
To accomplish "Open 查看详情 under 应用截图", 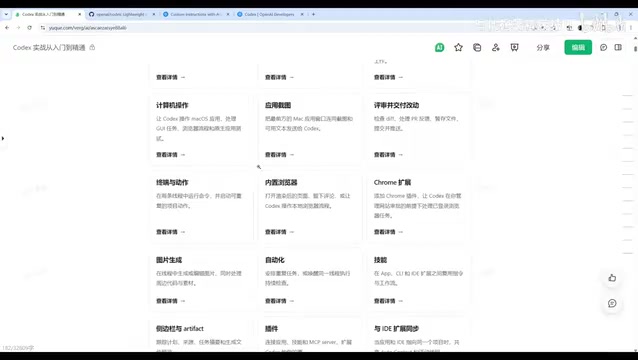I will [x=280, y=155].
